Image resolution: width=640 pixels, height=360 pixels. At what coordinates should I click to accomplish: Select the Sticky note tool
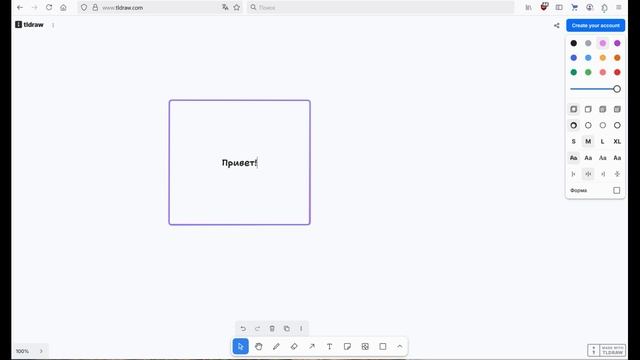pos(347,347)
